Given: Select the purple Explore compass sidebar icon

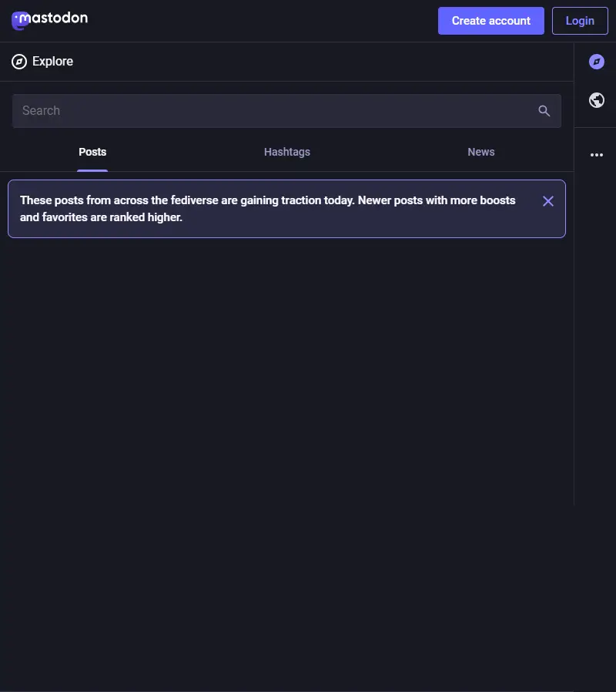Looking at the screenshot, I should (x=597, y=62).
